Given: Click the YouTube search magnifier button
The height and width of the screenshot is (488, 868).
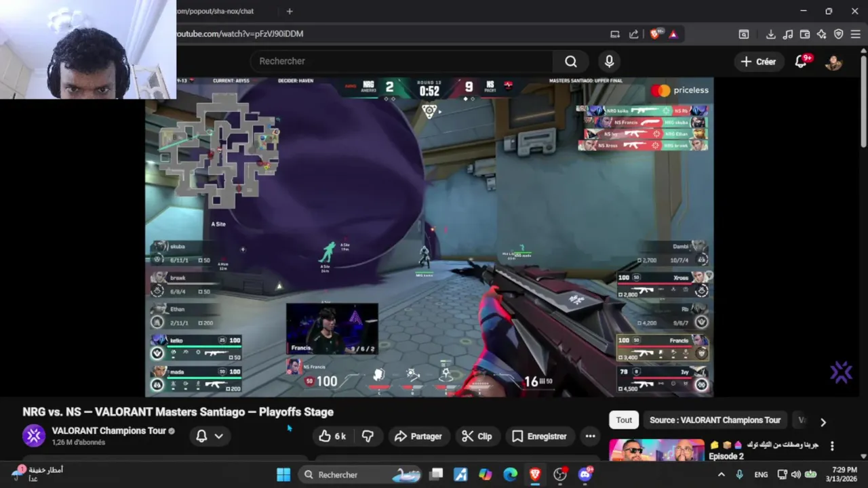Looking at the screenshot, I should pyautogui.click(x=571, y=62).
